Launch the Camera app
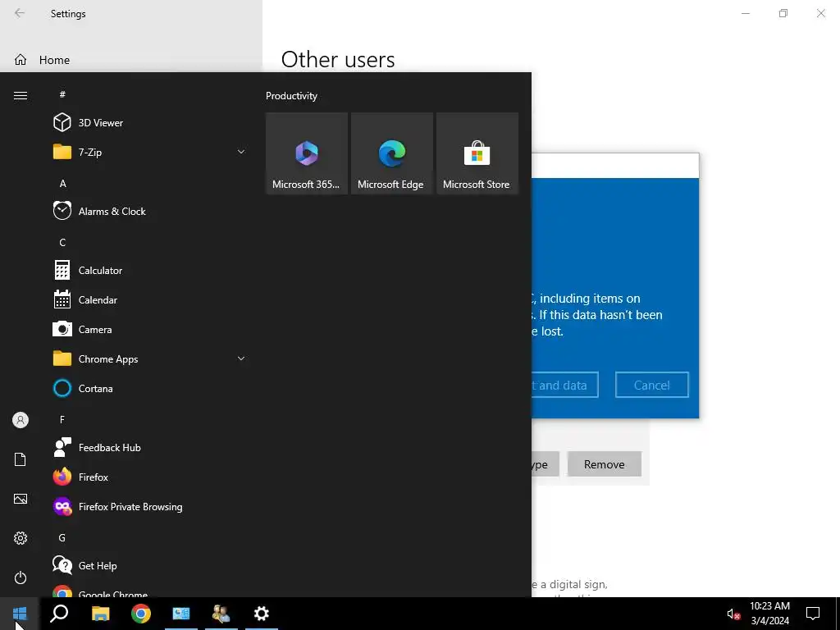840x630 pixels. click(x=150, y=330)
